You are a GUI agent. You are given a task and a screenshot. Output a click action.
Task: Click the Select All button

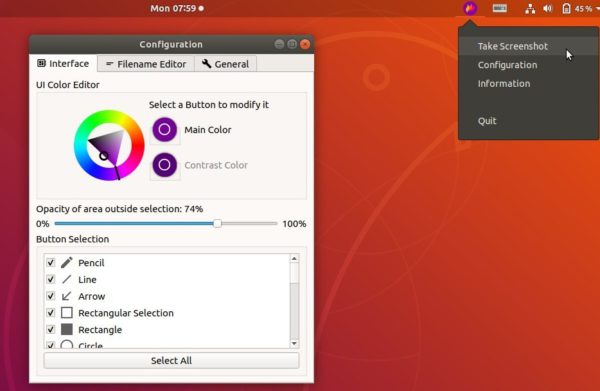coord(171,360)
